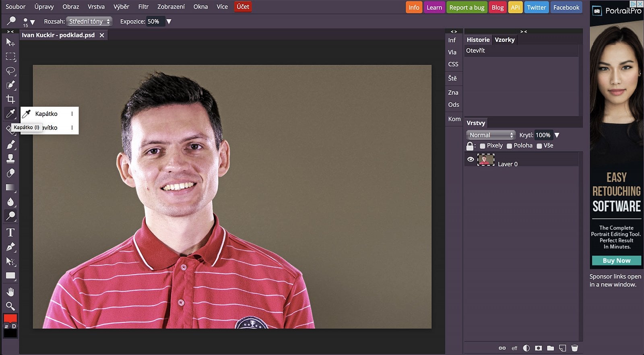Open the Vrstva menu
Image resolution: width=644 pixels, height=355 pixels.
[x=96, y=6]
